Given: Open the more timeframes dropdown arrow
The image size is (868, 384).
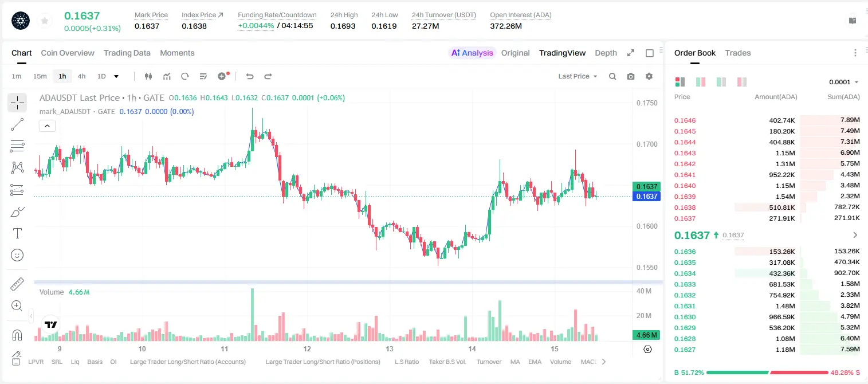Looking at the screenshot, I should pos(116,76).
